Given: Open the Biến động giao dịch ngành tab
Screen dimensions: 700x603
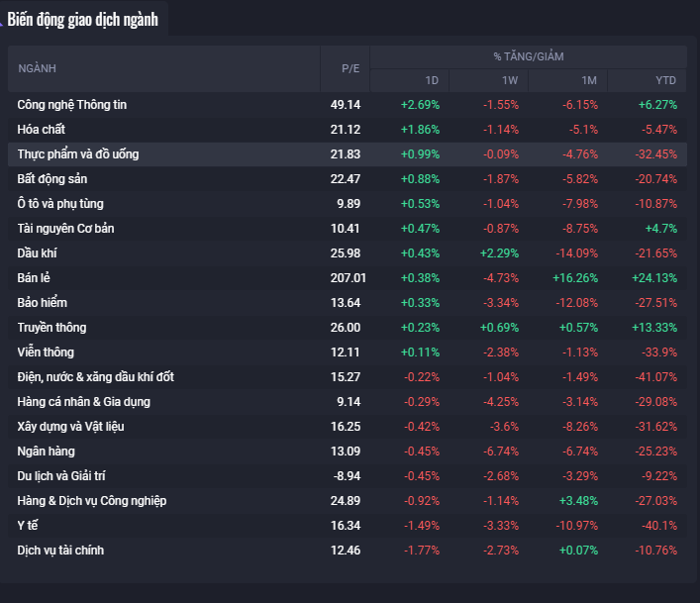Looking at the screenshot, I should tap(83, 20).
